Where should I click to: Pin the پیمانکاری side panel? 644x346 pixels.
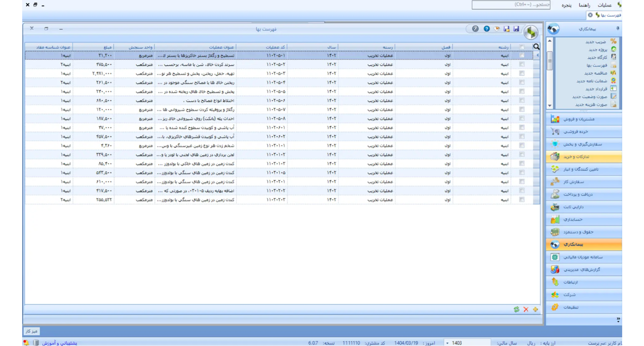tap(617, 29)
